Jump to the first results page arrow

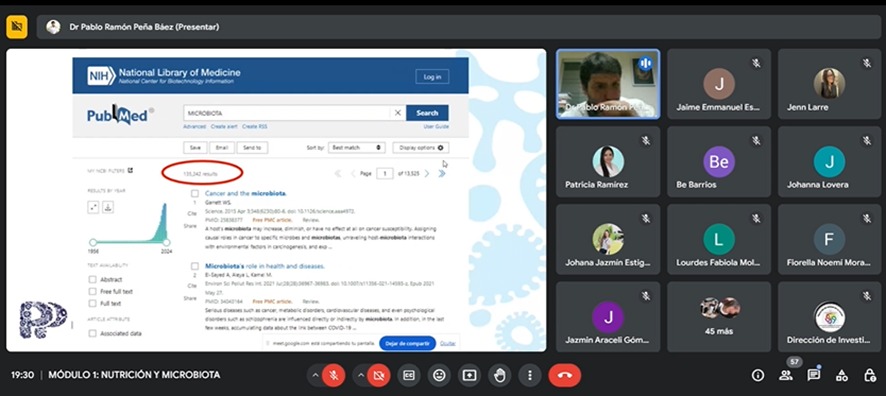pyautogui.click(x=338, y=173)
